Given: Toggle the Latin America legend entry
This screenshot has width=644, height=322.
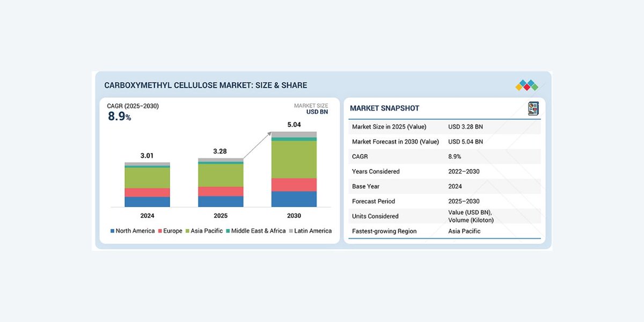Looking at the screenshot, I should (x=313, y=231).
